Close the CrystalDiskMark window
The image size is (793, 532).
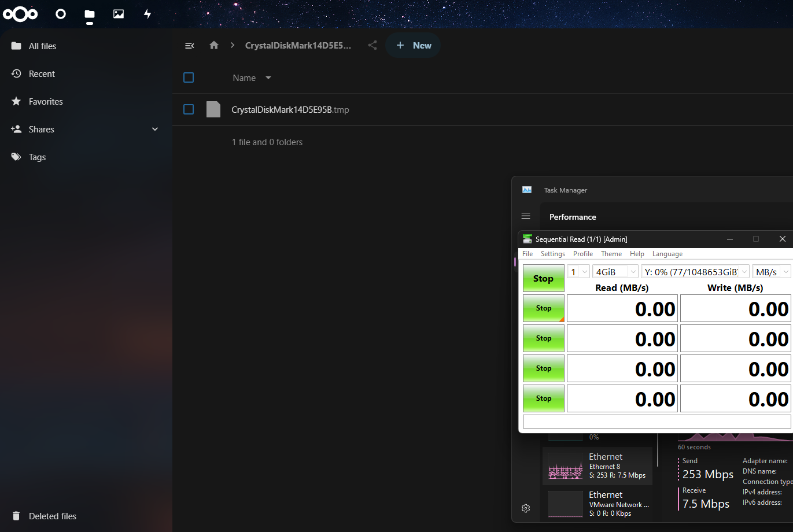(x=782, y=239)
